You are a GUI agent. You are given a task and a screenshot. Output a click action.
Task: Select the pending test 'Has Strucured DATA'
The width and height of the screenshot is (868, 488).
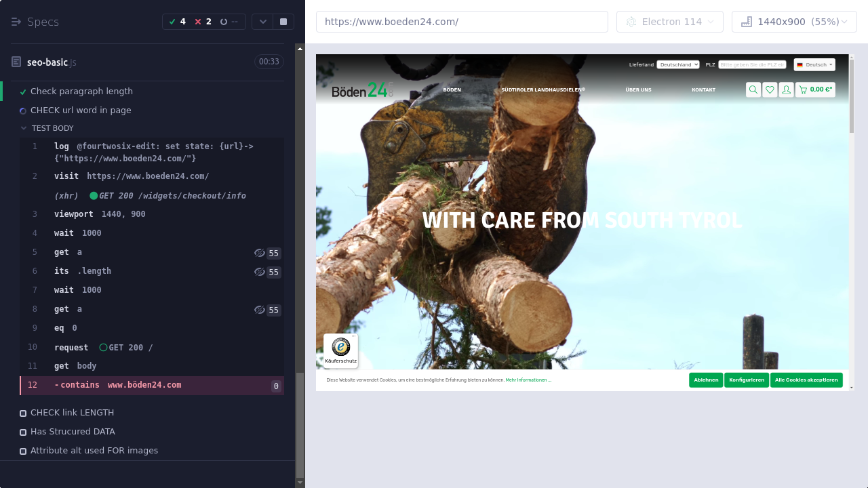73,432
